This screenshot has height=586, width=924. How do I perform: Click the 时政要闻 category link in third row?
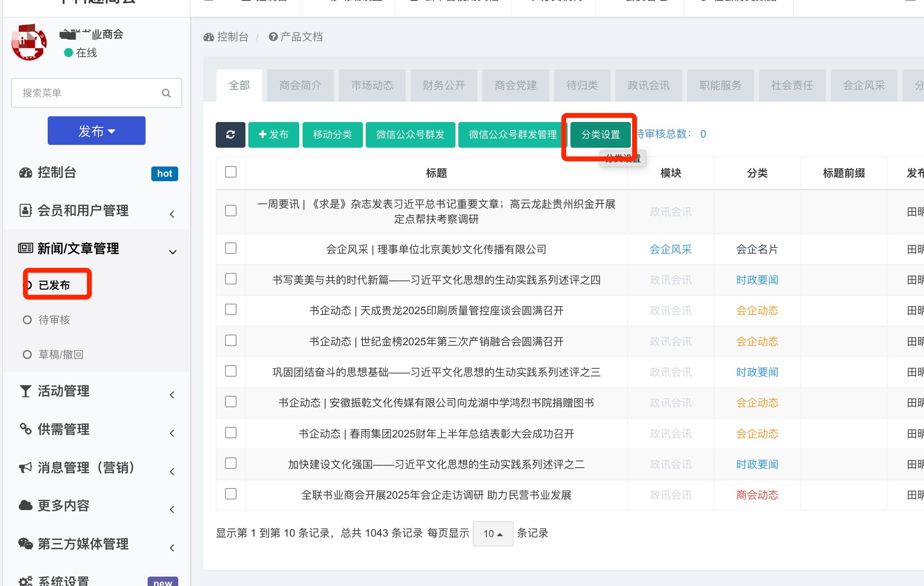757,280
